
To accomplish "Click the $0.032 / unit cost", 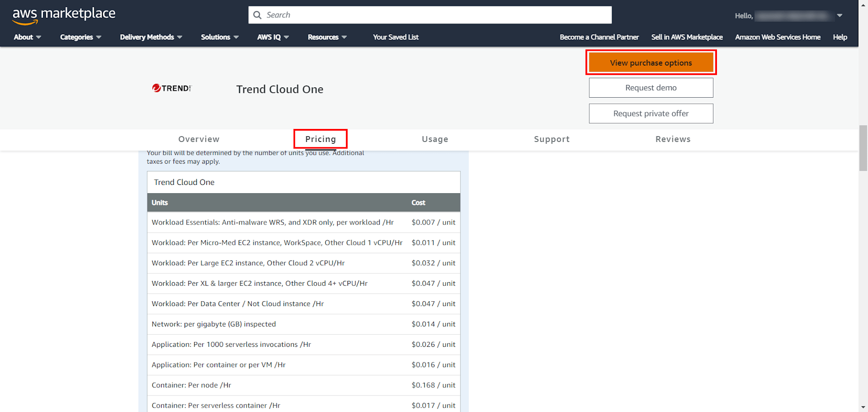I will pos(434,263).
